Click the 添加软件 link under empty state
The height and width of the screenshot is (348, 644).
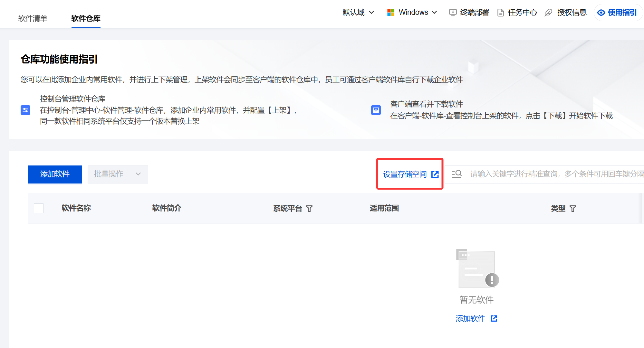tap(470, 318)
